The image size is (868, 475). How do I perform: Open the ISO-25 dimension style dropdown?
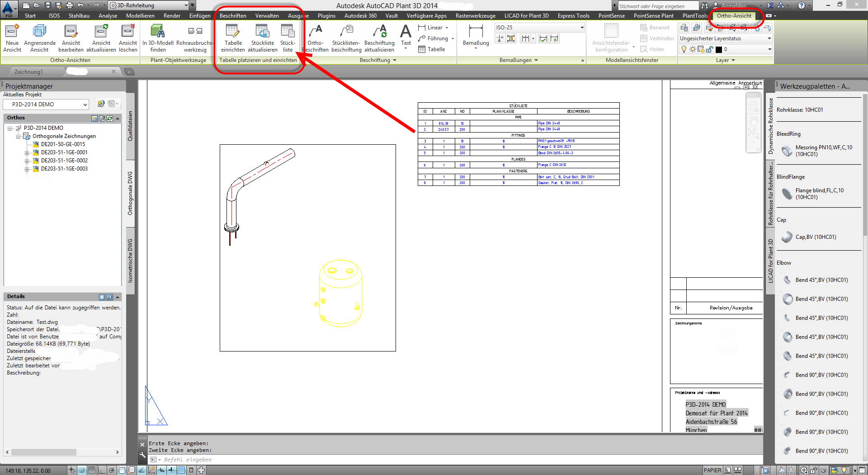(582, 28)
